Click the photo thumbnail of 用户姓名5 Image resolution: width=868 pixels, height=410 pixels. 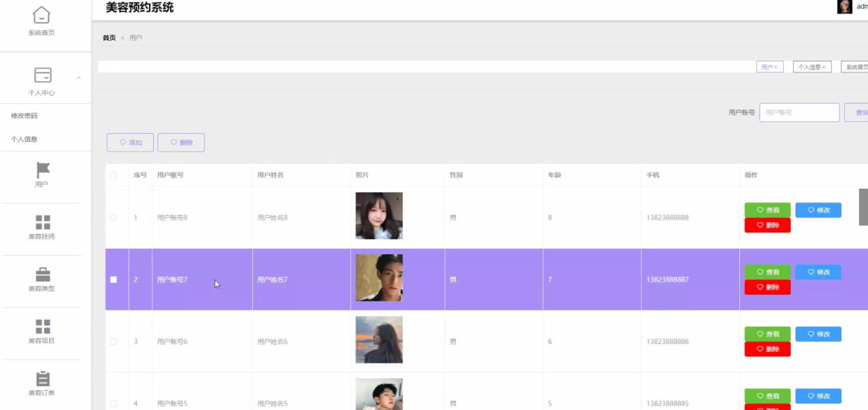[x=379, y=394]
